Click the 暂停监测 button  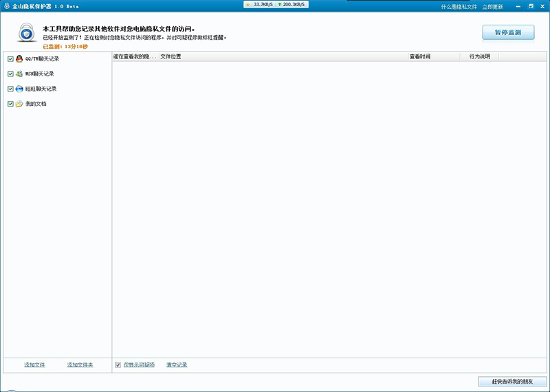pos(508,32)
